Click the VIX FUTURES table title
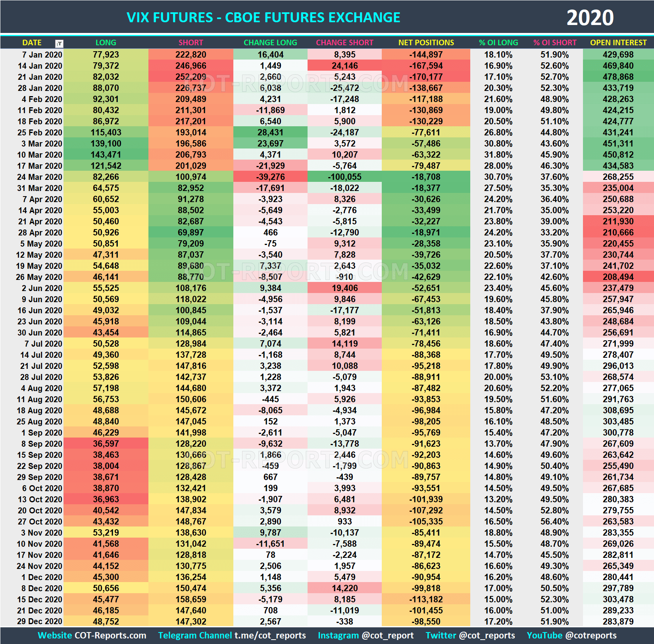This screenshot has width=654, height=644. click(x=263, y=17)
